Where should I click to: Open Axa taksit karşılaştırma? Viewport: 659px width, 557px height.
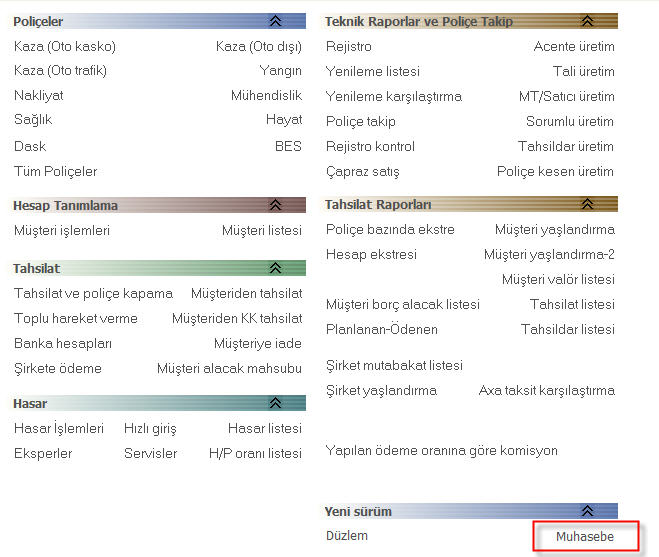coord(546,390)
